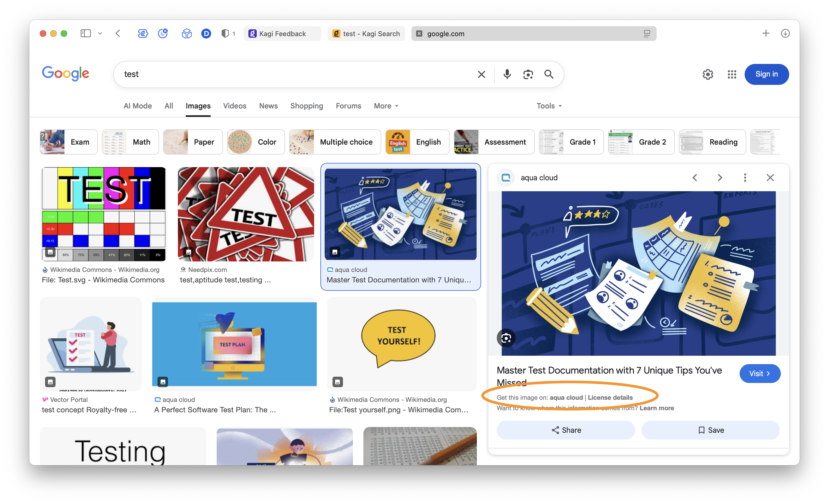Open the Google apps grid
Screen dimensions: 829x504
(732, 74)
